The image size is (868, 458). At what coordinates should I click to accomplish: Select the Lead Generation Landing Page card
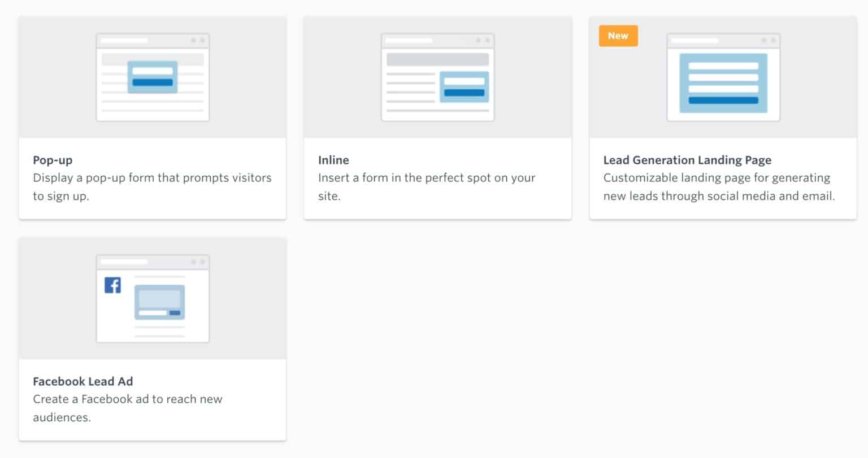coord(723,116)
